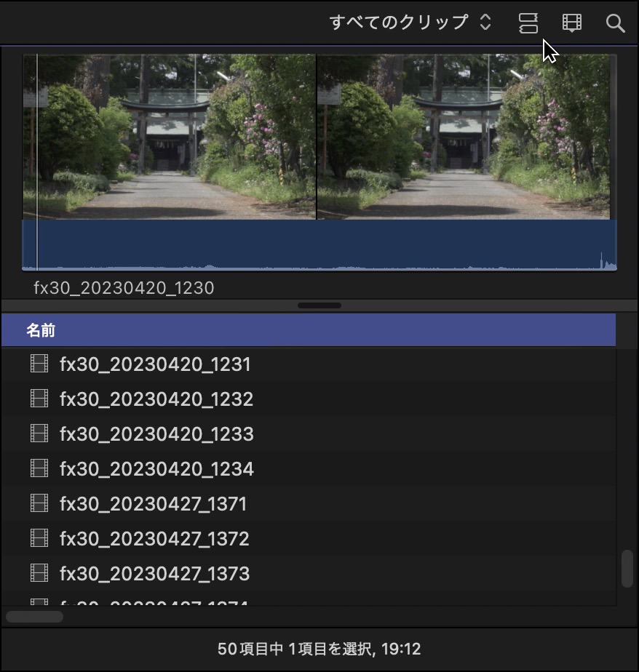Click the film icon beside fx30_20230427_1373
639x672 pixels.
tap(39, 573)
